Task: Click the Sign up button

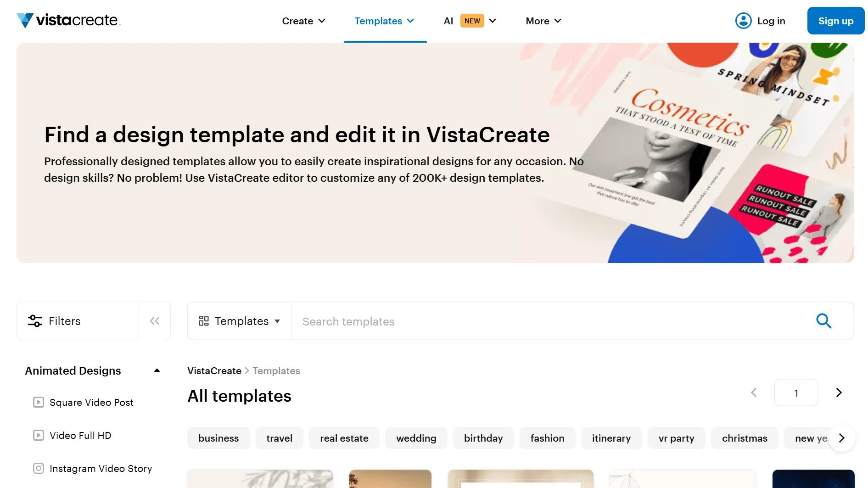Action: pos(836,21)
